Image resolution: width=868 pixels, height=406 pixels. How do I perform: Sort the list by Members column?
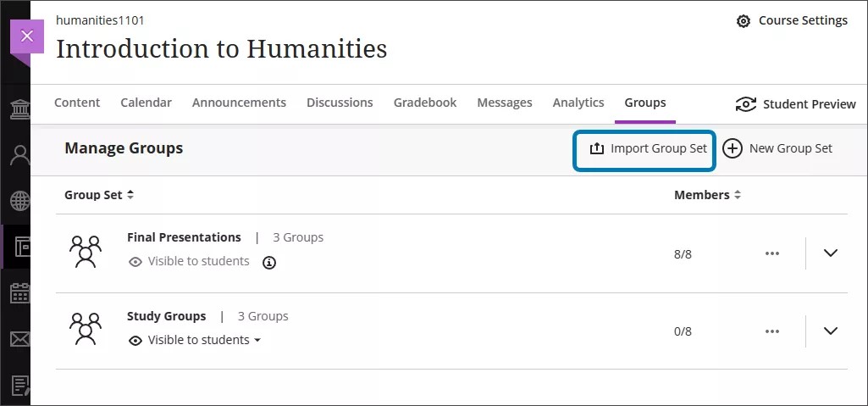click(707, 195)
